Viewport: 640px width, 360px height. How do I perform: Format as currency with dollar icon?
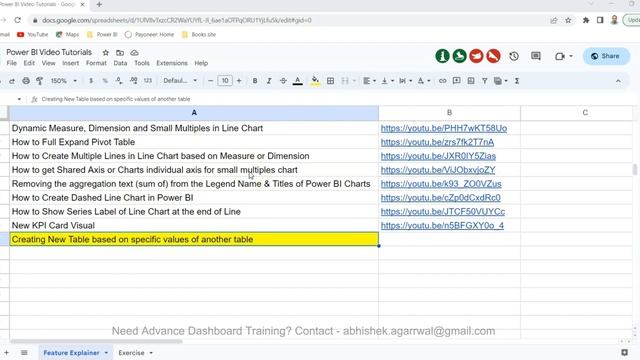[91, 81]
